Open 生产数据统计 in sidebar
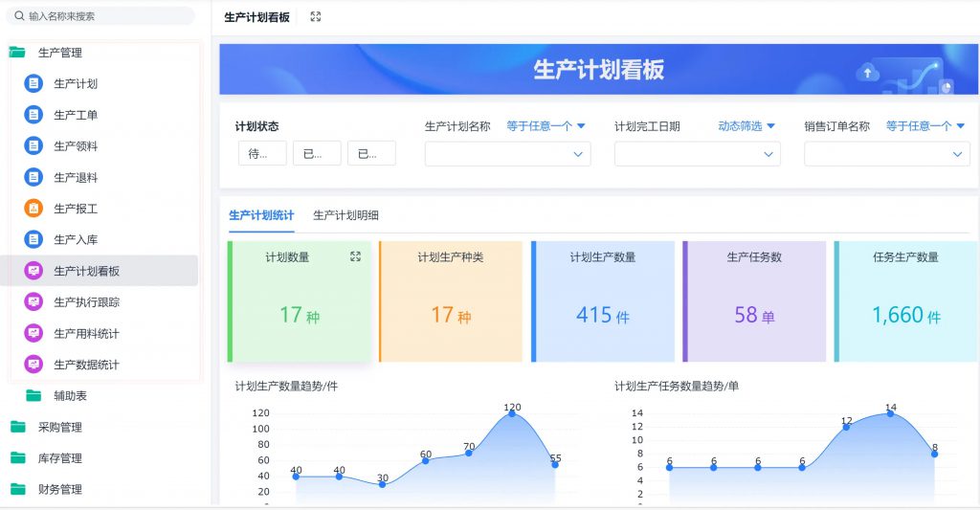980x510 pixels. [86, 365]
